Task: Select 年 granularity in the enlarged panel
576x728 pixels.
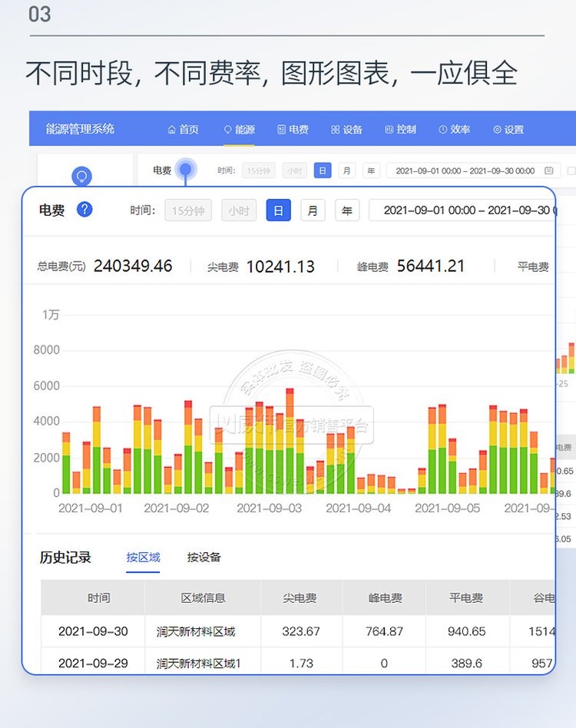Action: (x=346, y=210)
